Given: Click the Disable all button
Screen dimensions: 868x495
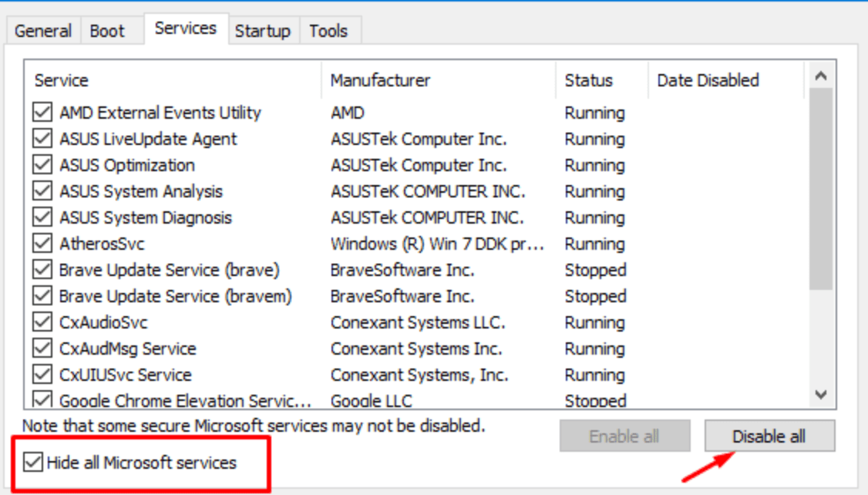Looking at the screenshot, I should [769, 436].
